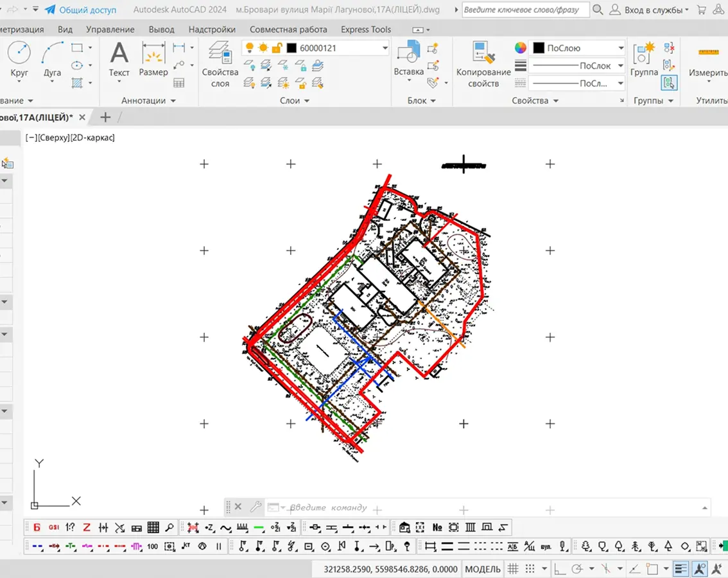Screen dimensions: 728x578
Task: Click the Вход в службы sign-in button
Action: coord(652,10)
